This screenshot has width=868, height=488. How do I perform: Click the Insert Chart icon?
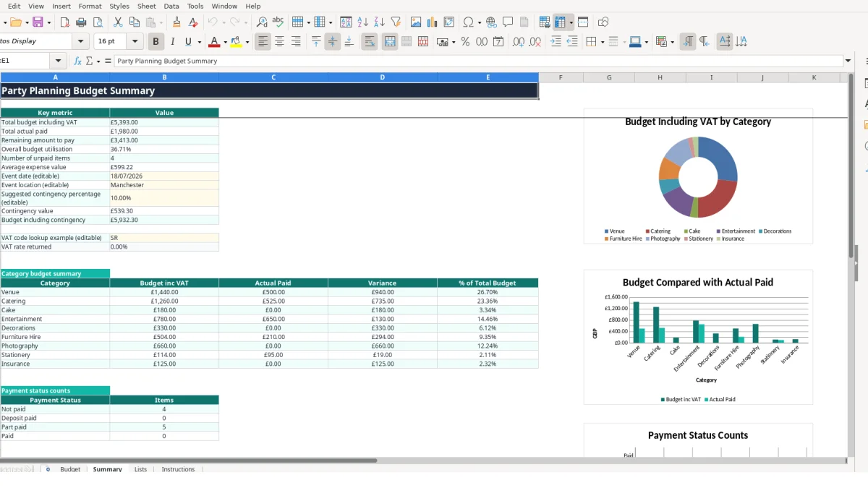[x=433, y=22]
